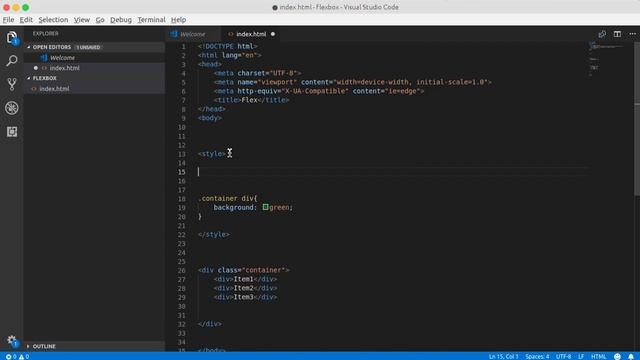Select Welcome in Open Editors list
This screenshot has height=360, width=640.
point(62,58)
